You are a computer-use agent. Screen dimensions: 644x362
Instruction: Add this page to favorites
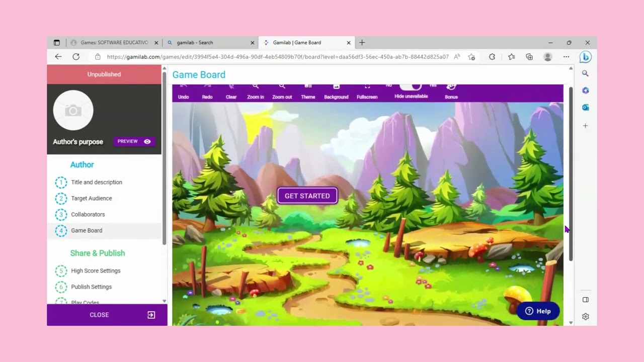[x=471, y=57]
